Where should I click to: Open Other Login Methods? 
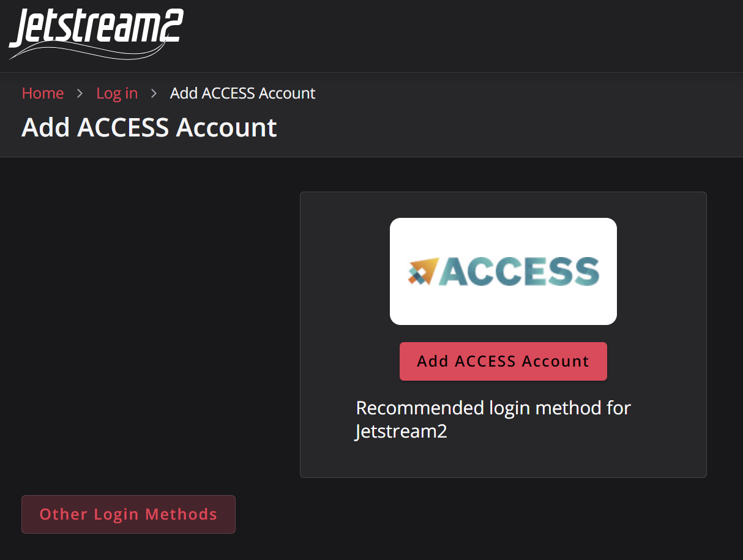click(129, 514)
